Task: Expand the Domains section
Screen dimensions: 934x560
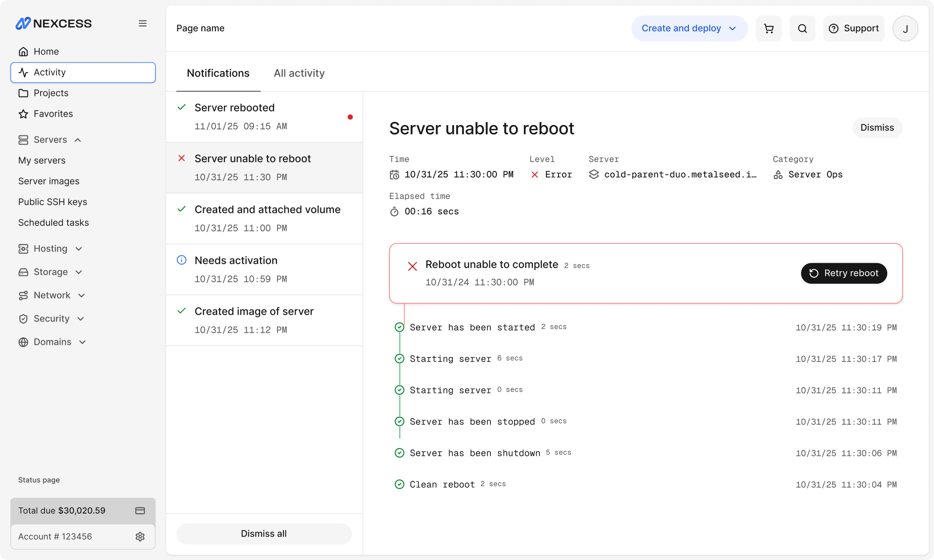Action: coord(52,342)
